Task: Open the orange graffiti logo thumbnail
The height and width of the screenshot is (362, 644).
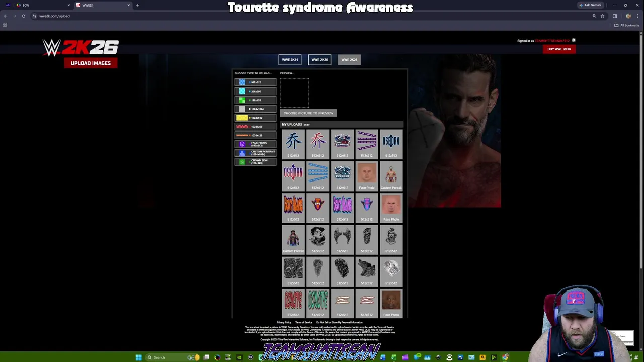Action: (293, 207)
